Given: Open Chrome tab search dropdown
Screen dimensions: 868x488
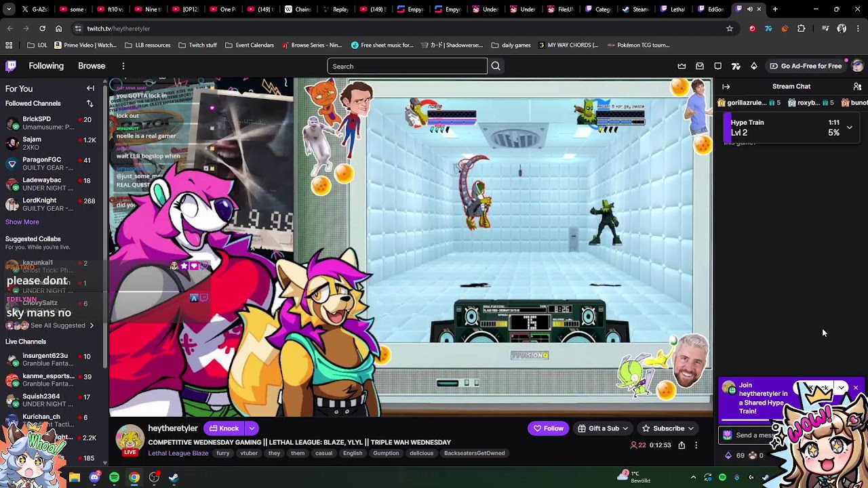Looking at the screenshot, I should 9,9.
